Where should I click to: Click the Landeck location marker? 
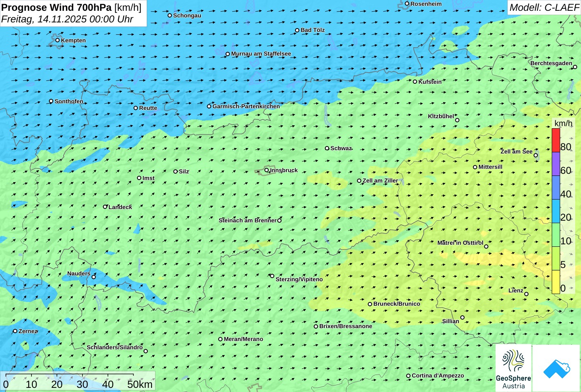(x=105, y=207)
